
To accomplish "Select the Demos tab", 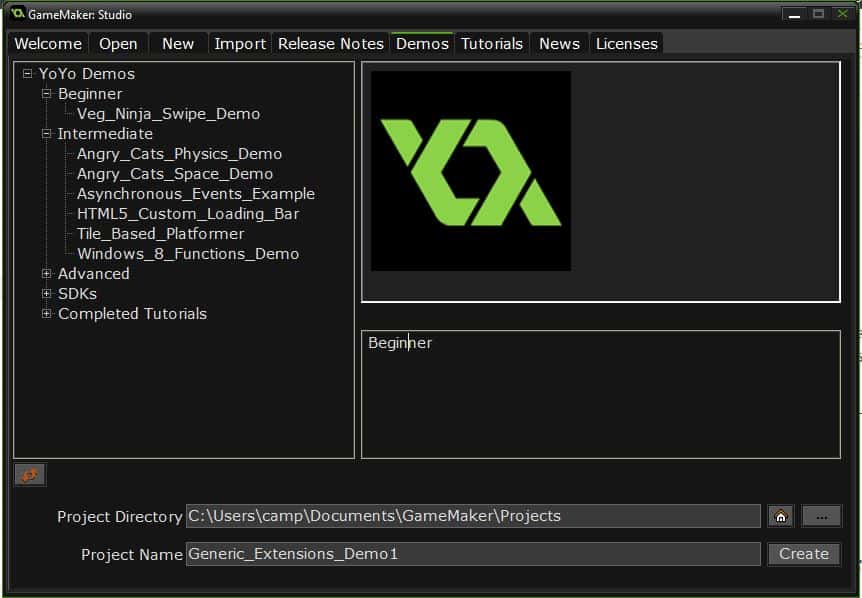I will (422, 43).
